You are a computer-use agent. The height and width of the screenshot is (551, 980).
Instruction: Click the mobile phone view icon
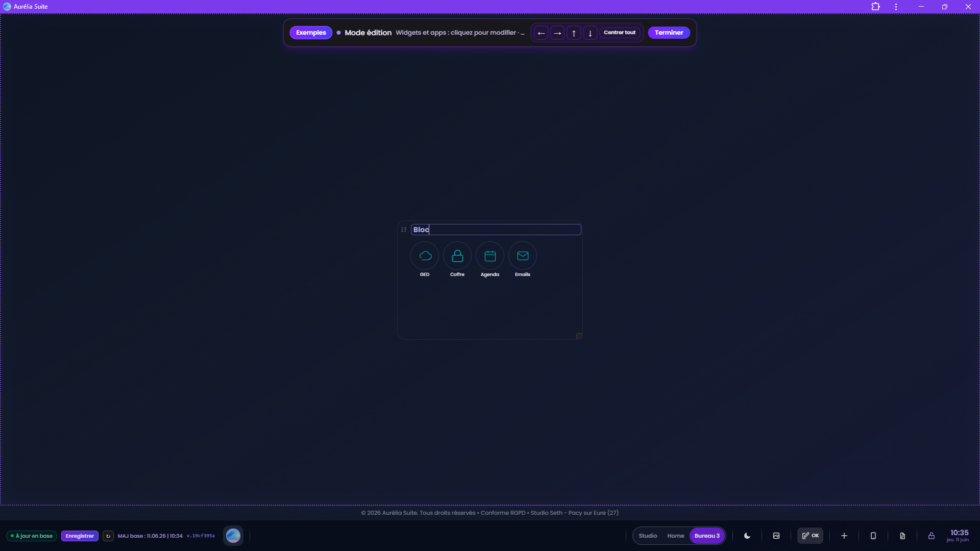[873, 536]
